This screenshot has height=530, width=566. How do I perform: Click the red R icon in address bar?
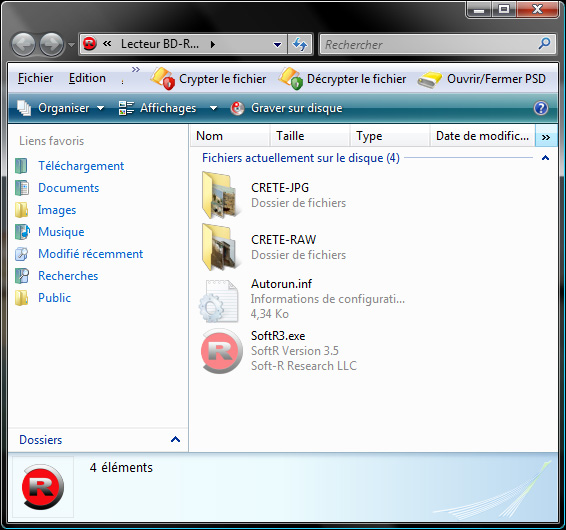[x=90, y=44]
